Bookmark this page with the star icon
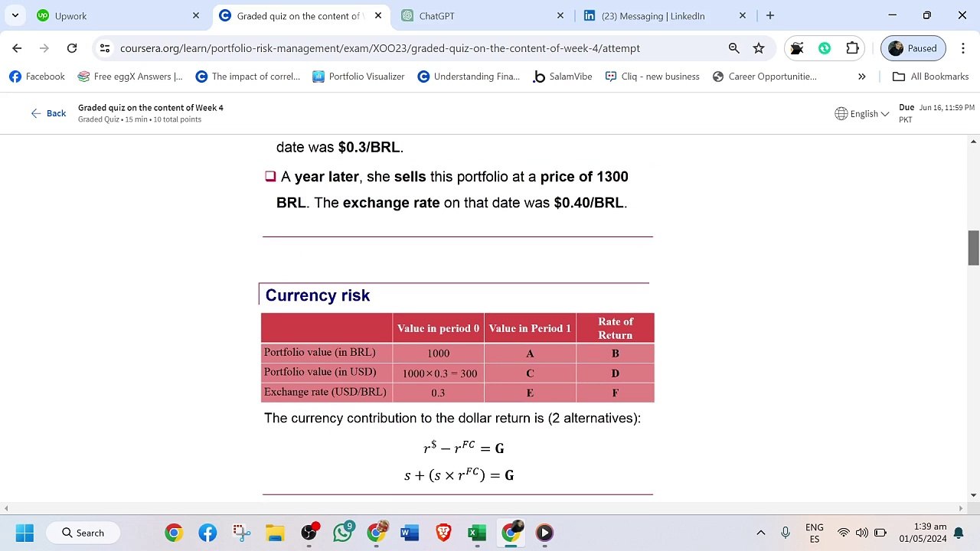This screenshot has height=551, width=980. pos(759,48)
